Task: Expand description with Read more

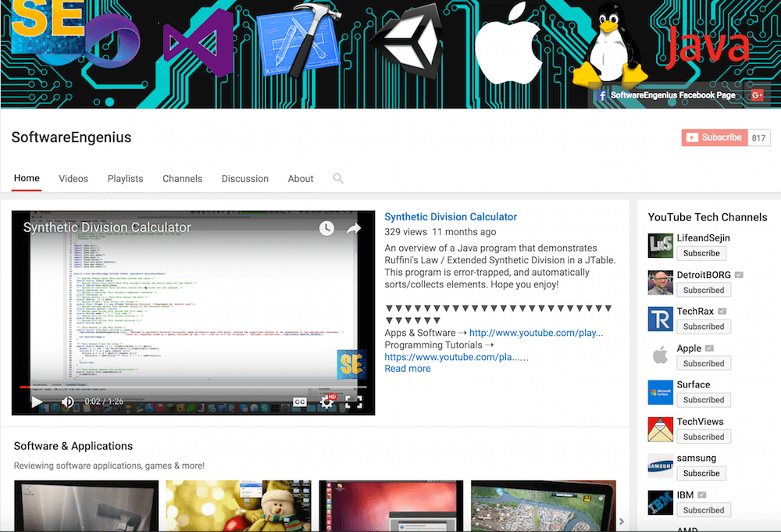Action: coord(408,369)
